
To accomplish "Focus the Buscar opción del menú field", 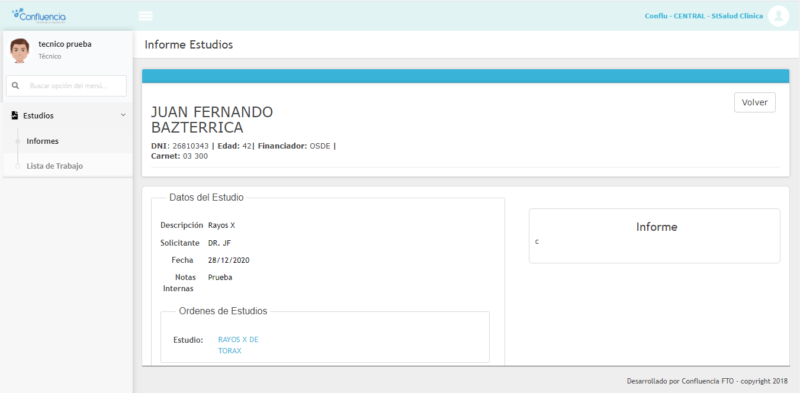I will click(x=66, y=86).
